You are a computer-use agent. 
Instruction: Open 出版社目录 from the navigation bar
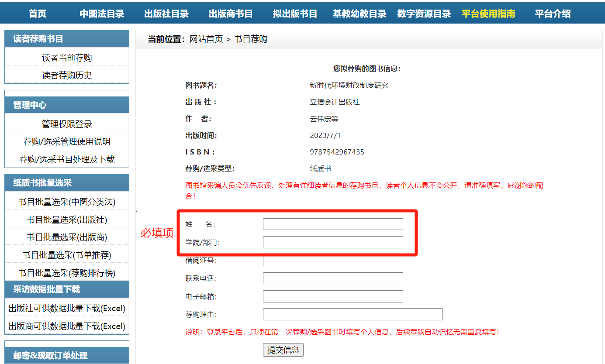[x=166, y=14]
